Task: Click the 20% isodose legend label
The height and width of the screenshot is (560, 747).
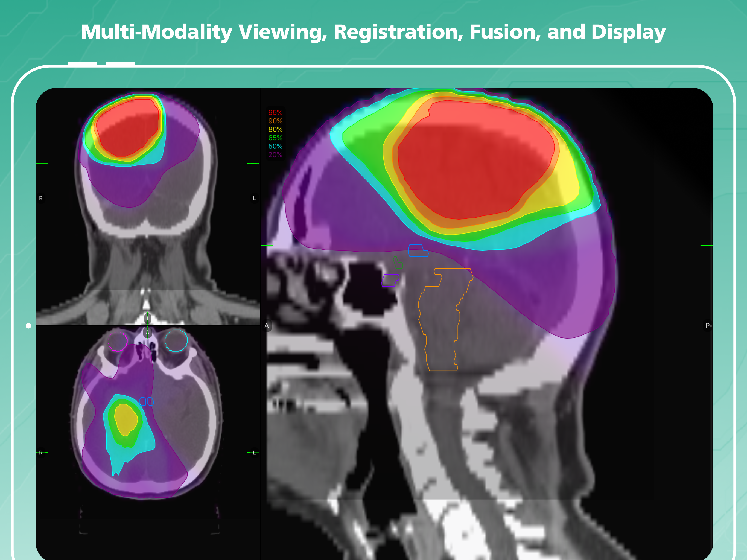Action: pos(275,155)
